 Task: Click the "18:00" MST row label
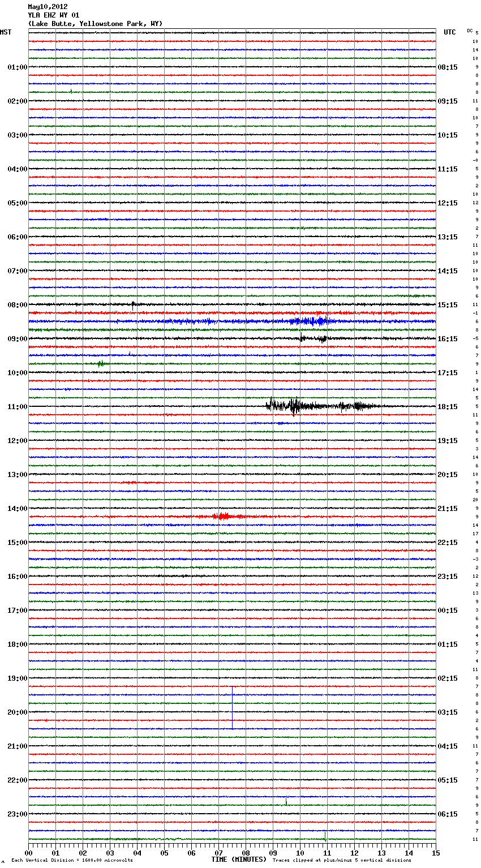(18, 644)
